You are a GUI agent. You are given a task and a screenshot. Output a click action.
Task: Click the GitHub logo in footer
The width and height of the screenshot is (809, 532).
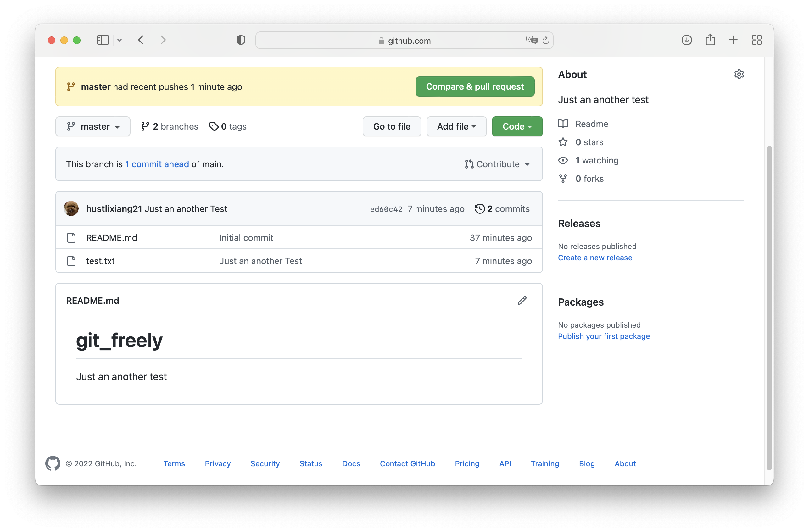53,463
